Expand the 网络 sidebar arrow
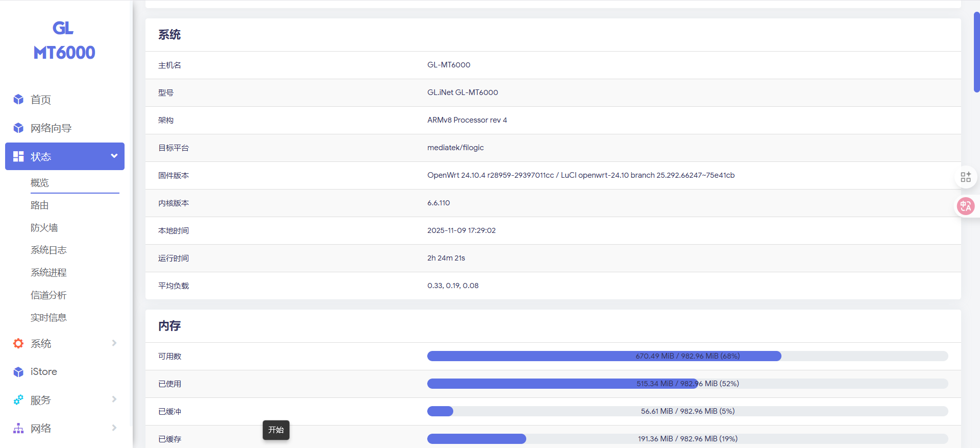The image size is (980, 448). [114, 428]
